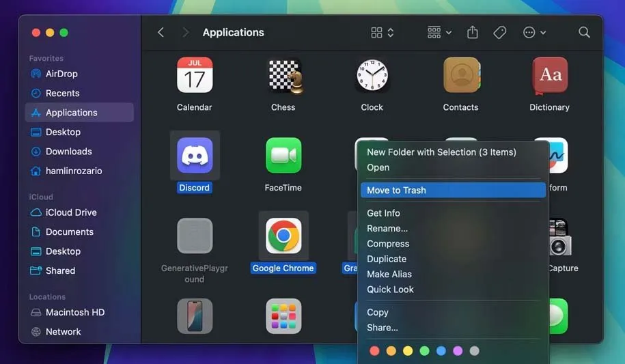The width and height of the screenshot is (625, 364).
Task: Click the Contacts app icon
Action: pyautogui.click(x=461, y=75)
